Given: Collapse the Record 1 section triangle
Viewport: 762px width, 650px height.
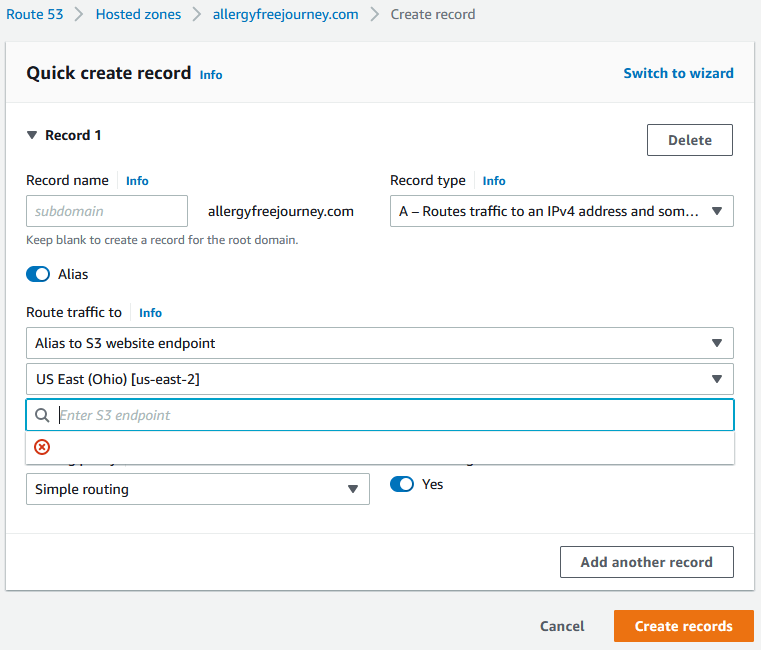Looking at the screenshot, I should 32,136.
